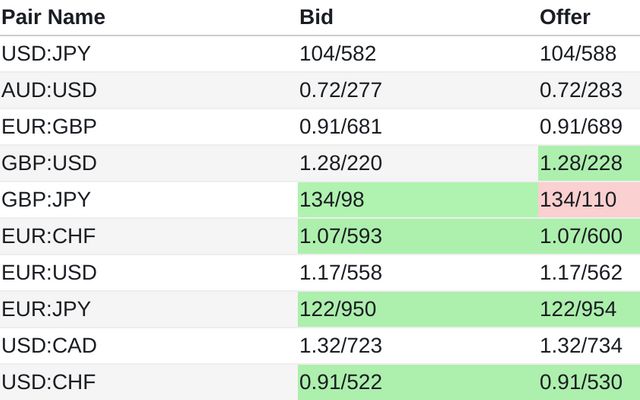This screenshot has width=640, height=400.
Task: Click the red 134/110 offer cell
Action: (x=589, y=199)
